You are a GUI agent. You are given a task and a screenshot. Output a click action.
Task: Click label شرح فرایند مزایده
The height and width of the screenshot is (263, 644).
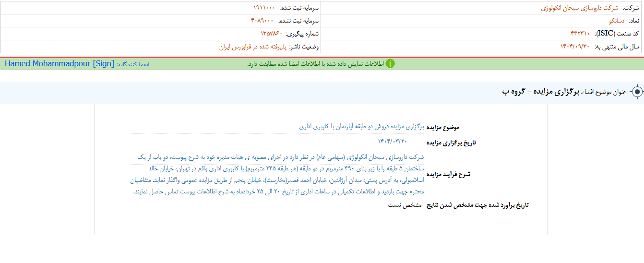449,174
